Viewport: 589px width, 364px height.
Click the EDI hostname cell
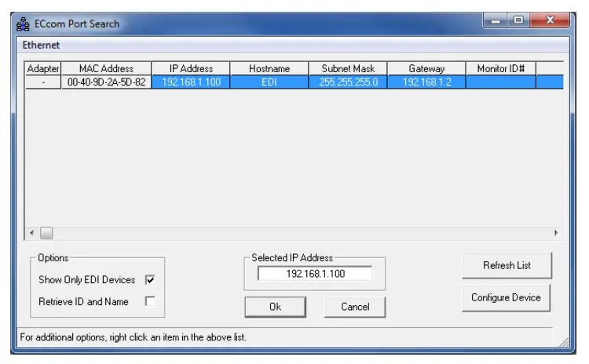click(x=269, y=82)
